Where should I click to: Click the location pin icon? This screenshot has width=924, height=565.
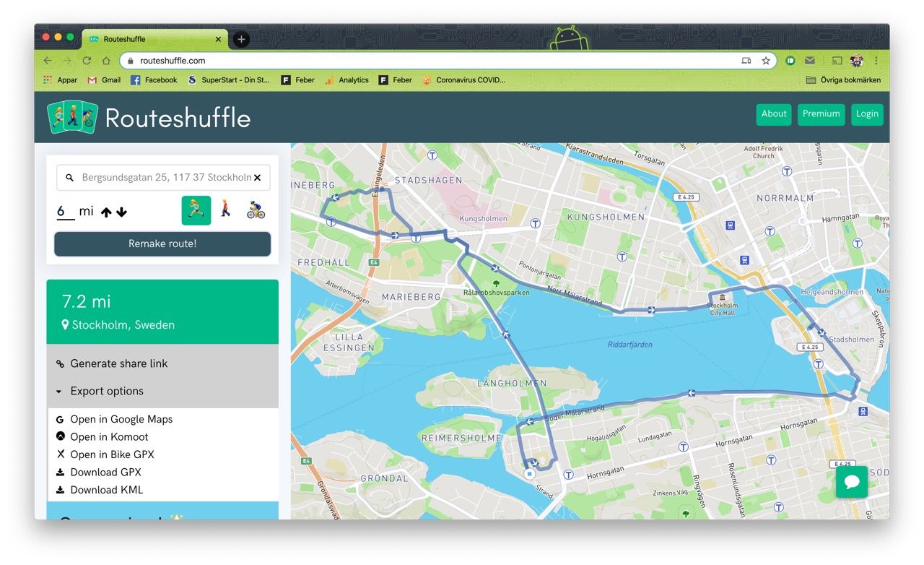[66, 325]
